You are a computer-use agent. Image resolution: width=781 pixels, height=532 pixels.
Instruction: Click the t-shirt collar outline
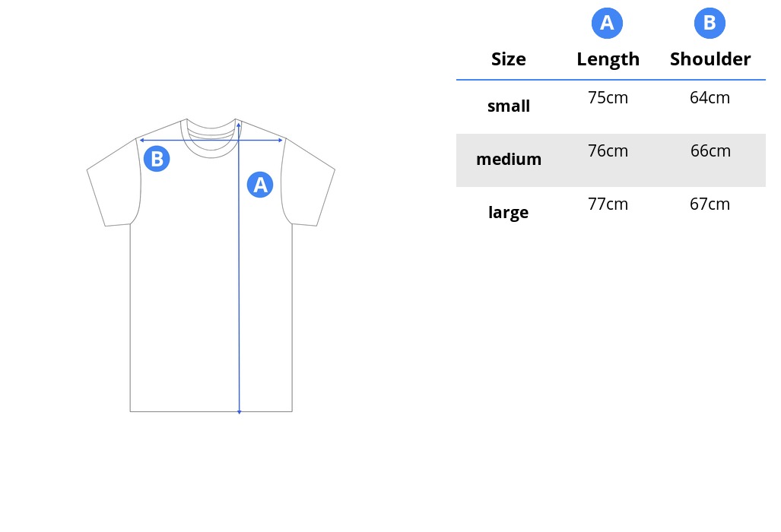coord(211,138)
